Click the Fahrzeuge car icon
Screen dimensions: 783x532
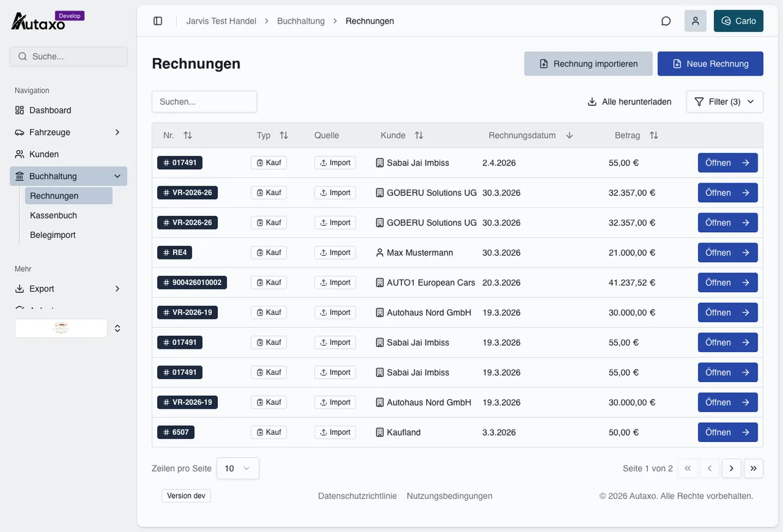pyautogui.click(x=20, y=132)
